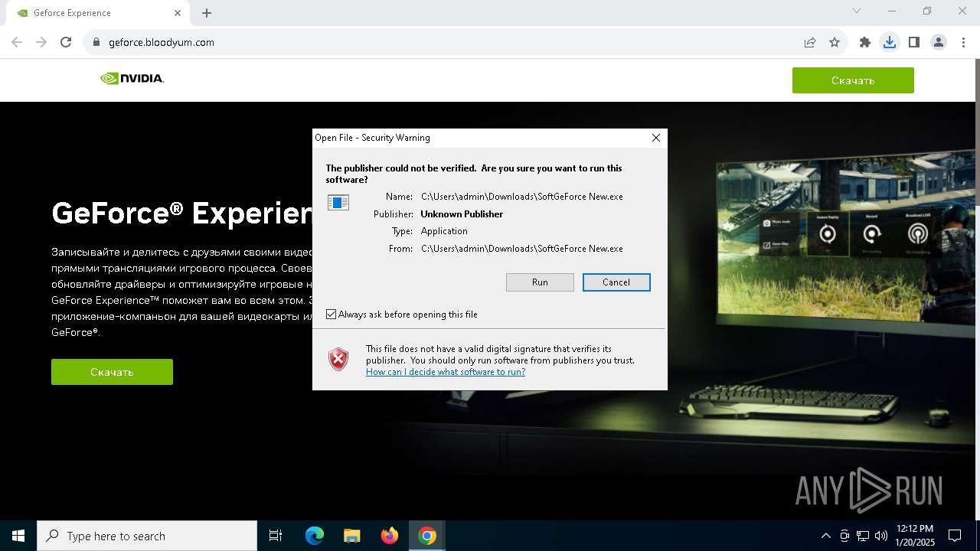The height and width of the screenshot is (551, 980).
Task: Click the Скачать button below the description
Action: point(112,372)
